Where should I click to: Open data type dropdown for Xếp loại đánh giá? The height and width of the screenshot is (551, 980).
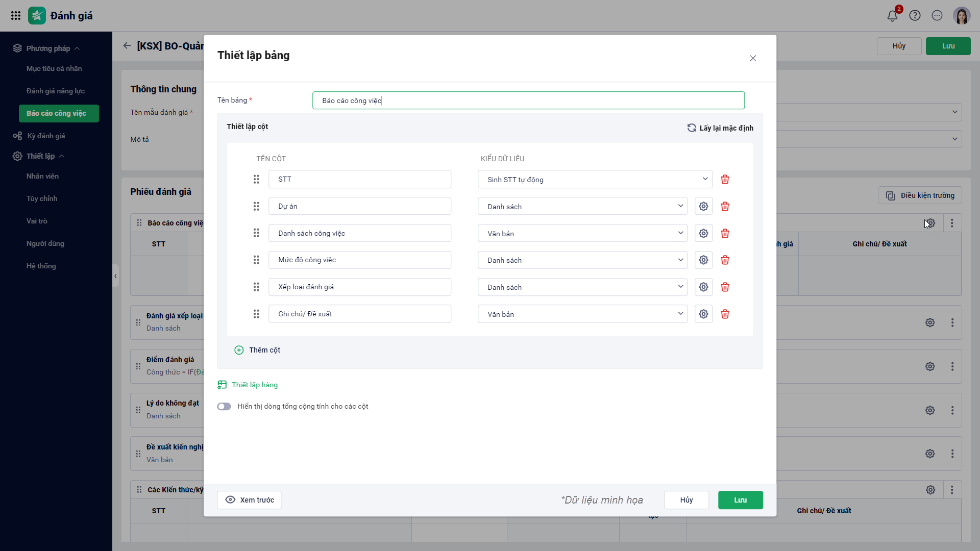[582, 287]
